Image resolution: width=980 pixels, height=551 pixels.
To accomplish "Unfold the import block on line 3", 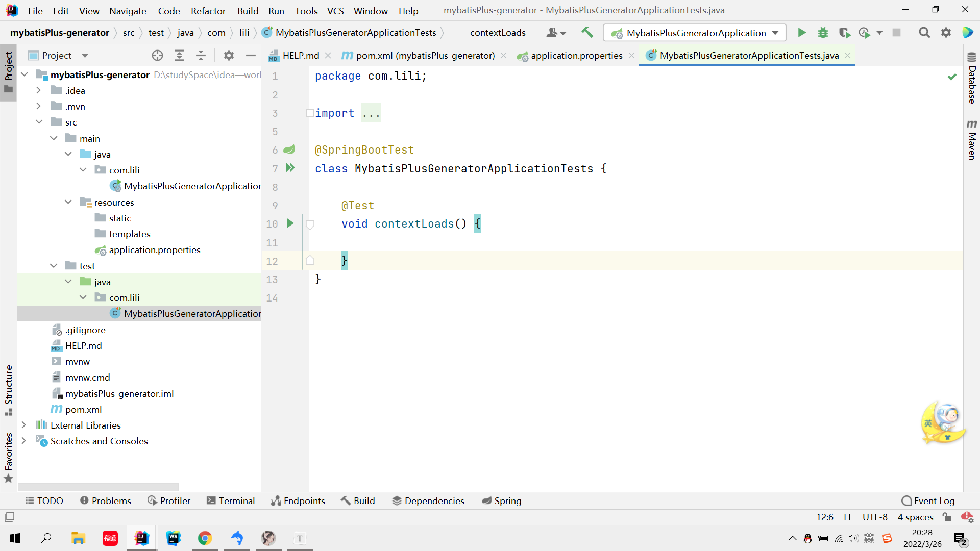I will coord(309,113).
